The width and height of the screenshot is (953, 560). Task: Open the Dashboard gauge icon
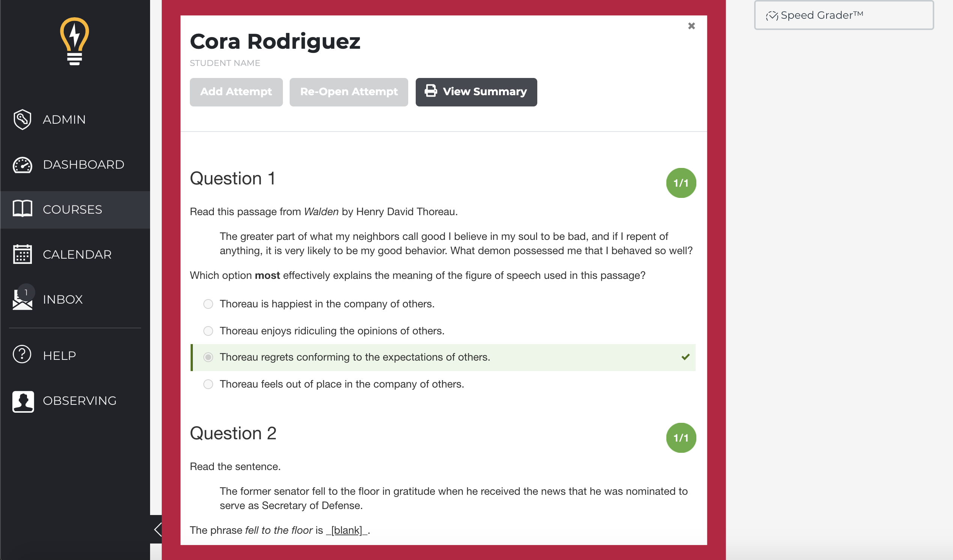(x=22, y=165)
